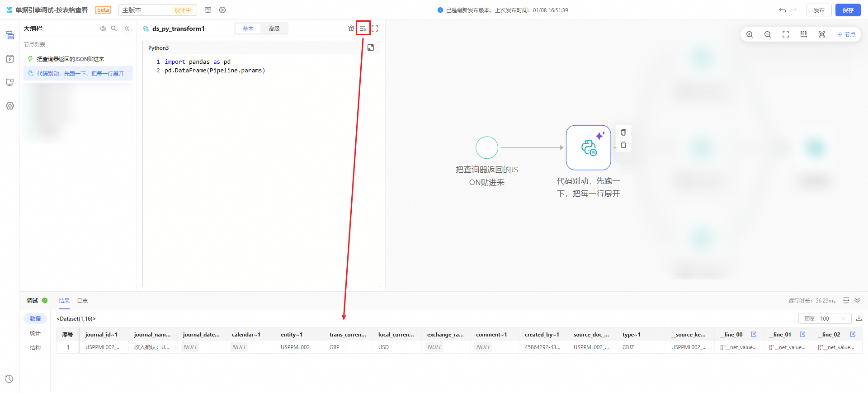Open the 主版本 version dropdown

click(x=157, y=10)
